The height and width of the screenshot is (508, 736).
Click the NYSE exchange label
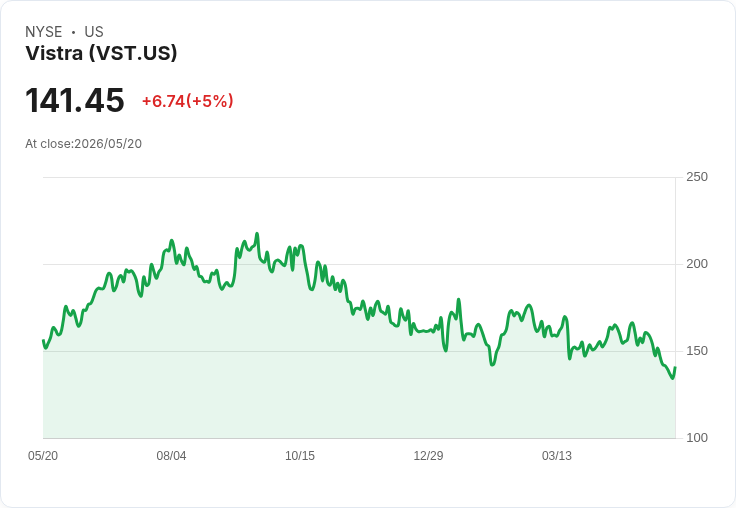coord(44,32)
